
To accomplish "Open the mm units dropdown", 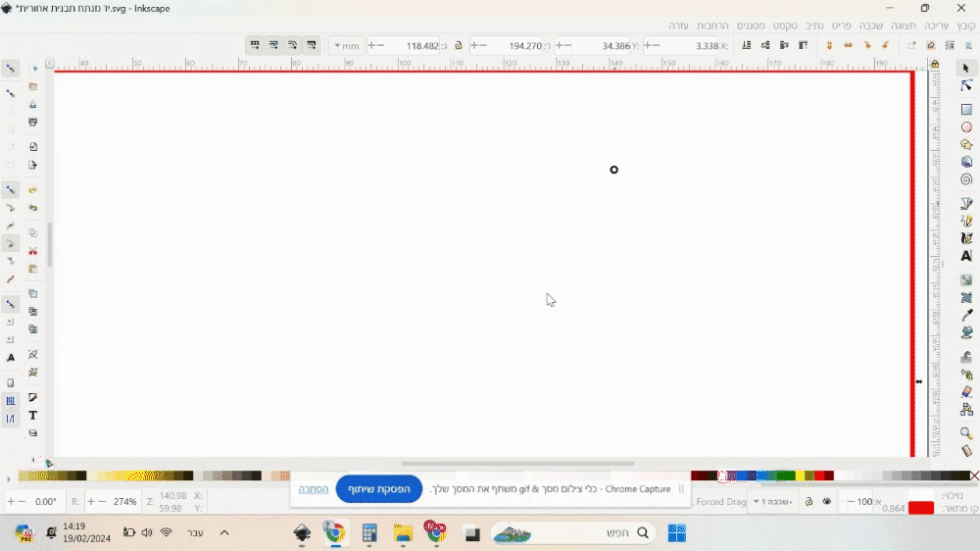I will tap(346, 46).
